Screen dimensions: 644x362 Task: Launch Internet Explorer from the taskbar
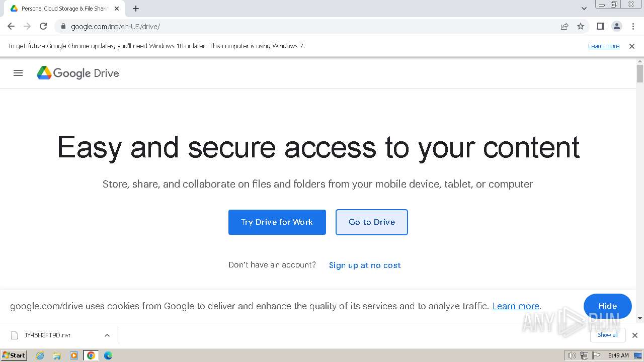click(x=40, y=355)
